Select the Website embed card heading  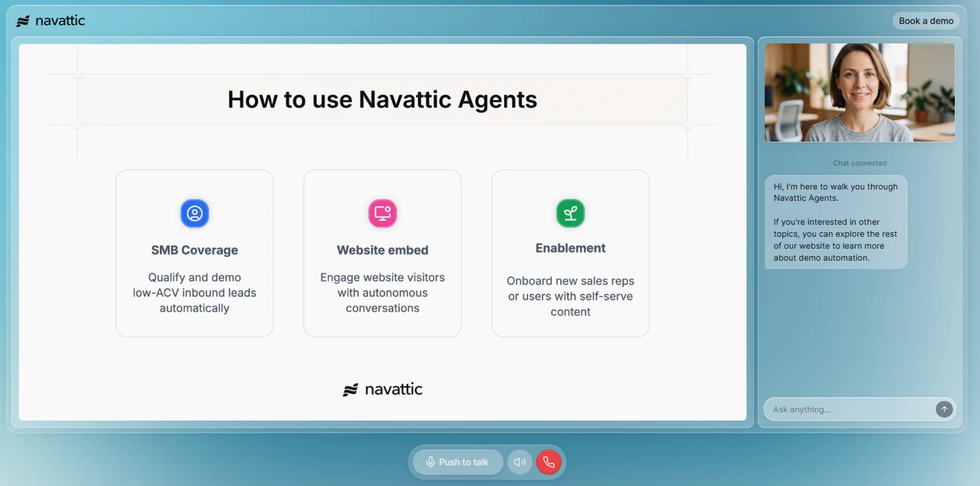coord(382,250)
